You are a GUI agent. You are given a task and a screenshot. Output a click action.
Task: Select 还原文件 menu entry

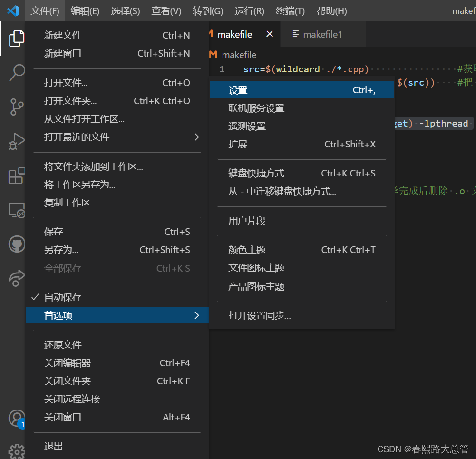117,345
